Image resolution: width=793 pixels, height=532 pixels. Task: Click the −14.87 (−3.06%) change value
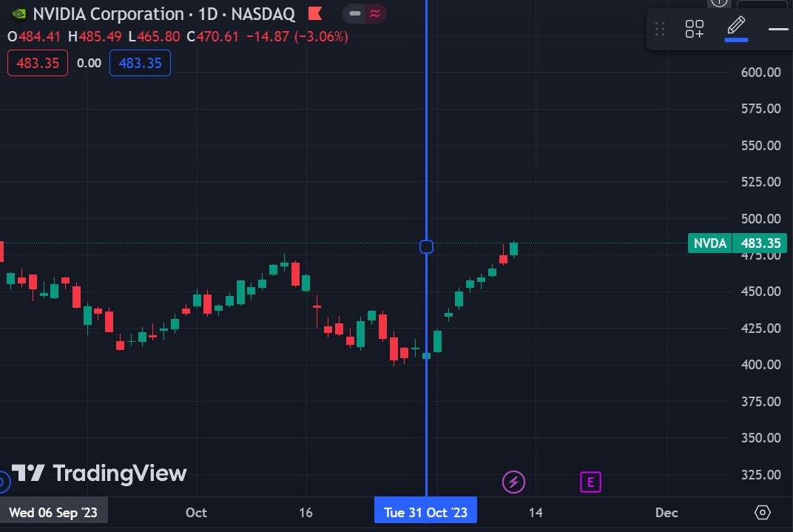[297, 37]
